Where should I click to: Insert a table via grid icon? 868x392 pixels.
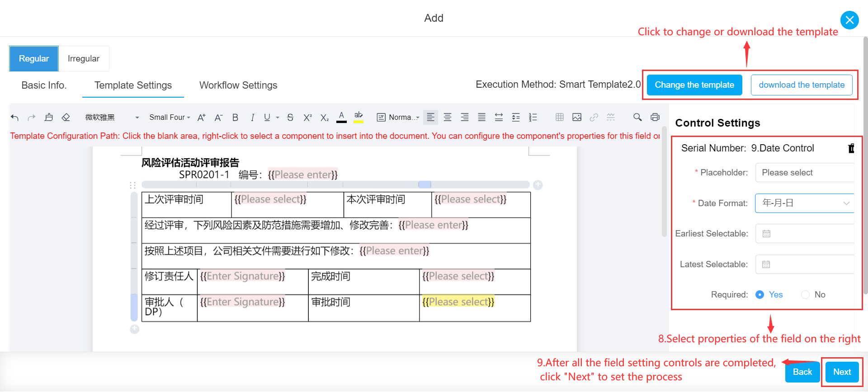click(560, 118)
